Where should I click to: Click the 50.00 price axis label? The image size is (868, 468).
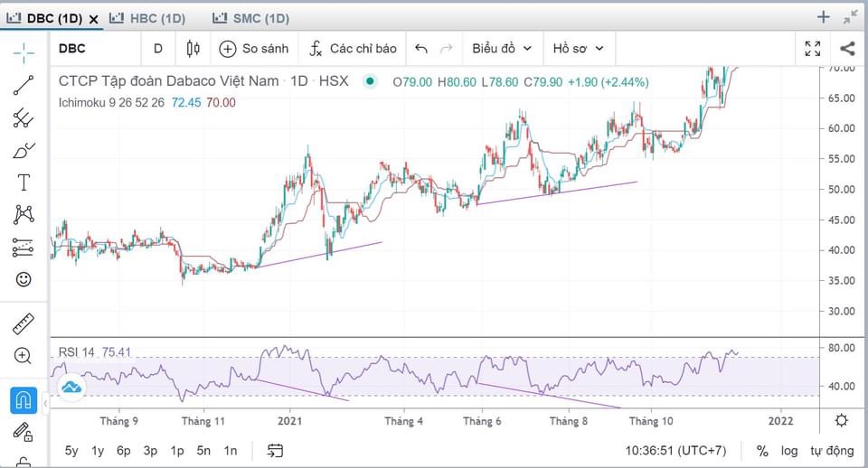[x=842, y=189]
